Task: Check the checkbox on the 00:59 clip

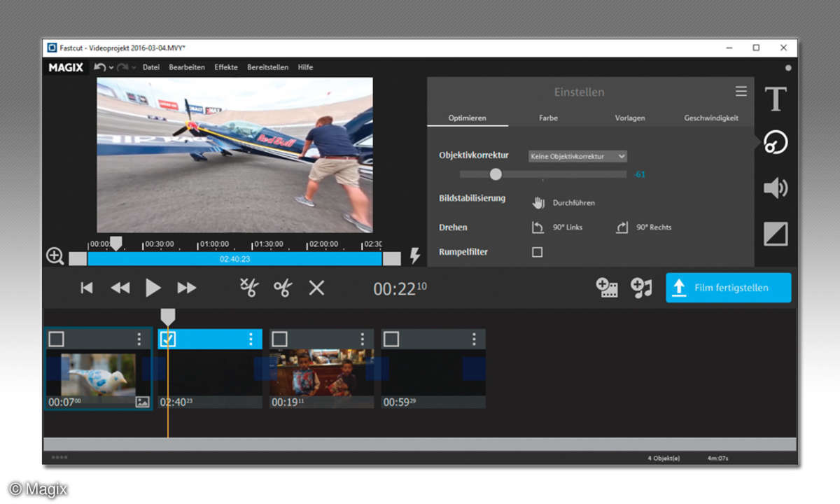Action: click(391, 339)
